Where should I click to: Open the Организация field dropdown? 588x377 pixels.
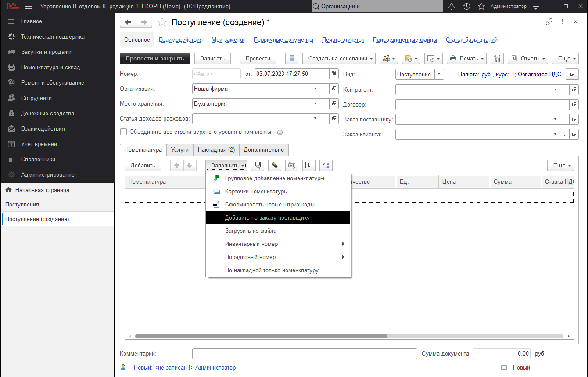[x=315, y=89]
